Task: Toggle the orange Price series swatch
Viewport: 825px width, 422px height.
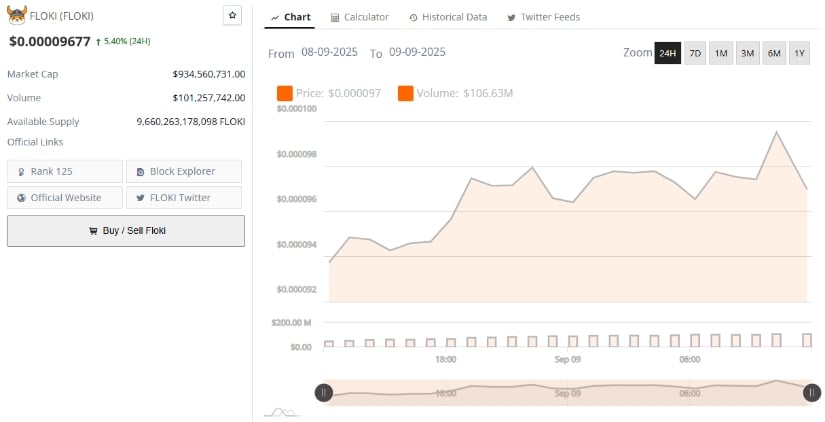Action: [x=285, y=93]
